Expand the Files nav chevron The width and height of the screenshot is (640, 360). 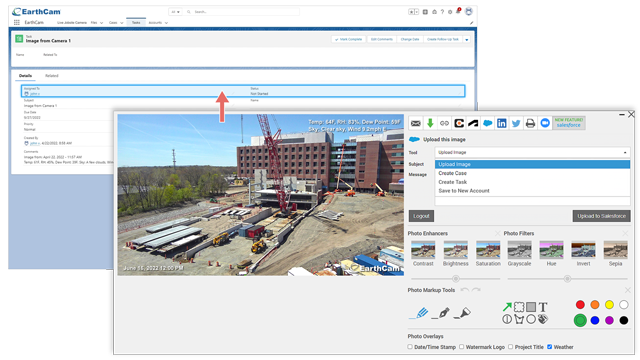(102, 23)
